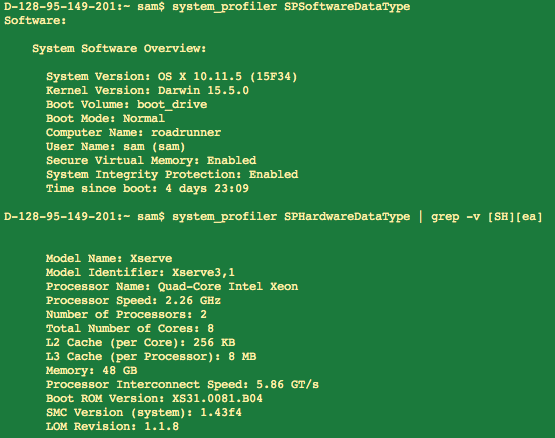Click the 'System Software Overview:' heading
This screenshot has width=555, height=438.
(x=119, y=49)
